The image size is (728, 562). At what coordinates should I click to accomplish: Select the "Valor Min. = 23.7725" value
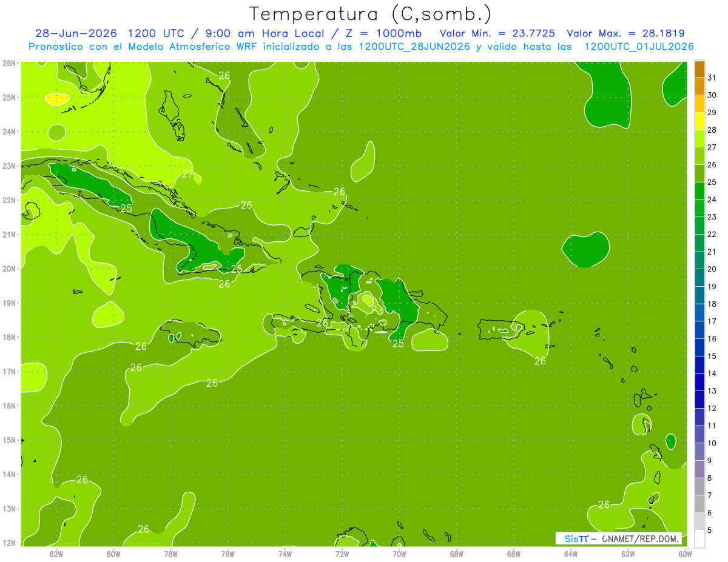[x=497, y=33]
